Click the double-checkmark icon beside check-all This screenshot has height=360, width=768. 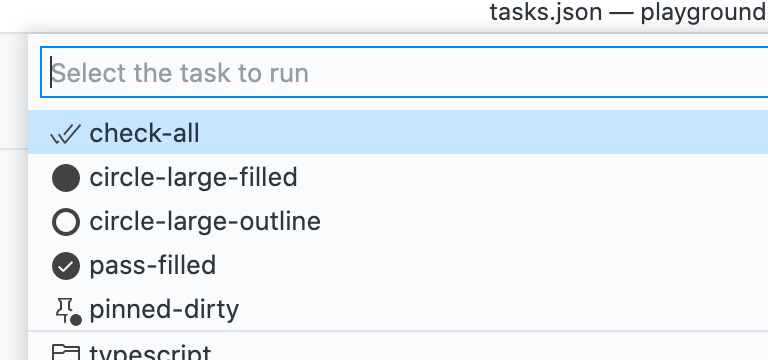click(x=66, y=134)
